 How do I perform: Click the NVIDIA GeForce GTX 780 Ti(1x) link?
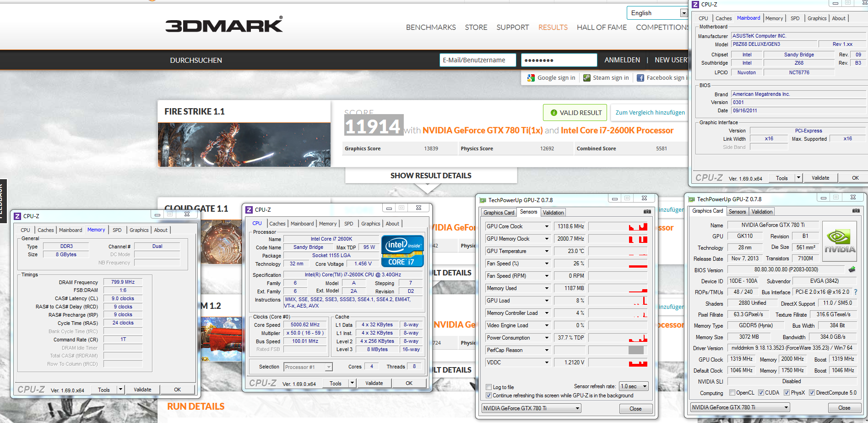click(483, 131)
